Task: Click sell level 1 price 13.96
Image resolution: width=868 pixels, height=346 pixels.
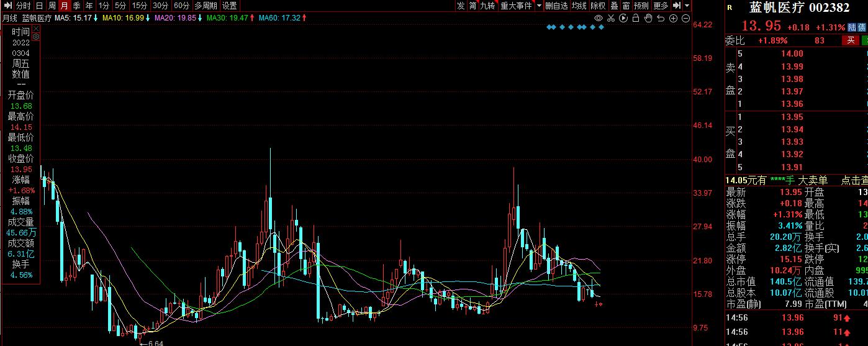Action: pos(792,104)
